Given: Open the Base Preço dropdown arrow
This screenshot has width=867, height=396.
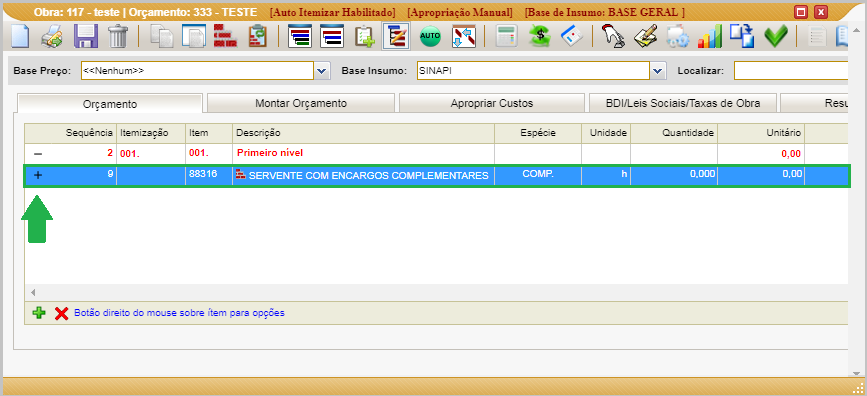Looking at the screenshot, I should (322, 71).
